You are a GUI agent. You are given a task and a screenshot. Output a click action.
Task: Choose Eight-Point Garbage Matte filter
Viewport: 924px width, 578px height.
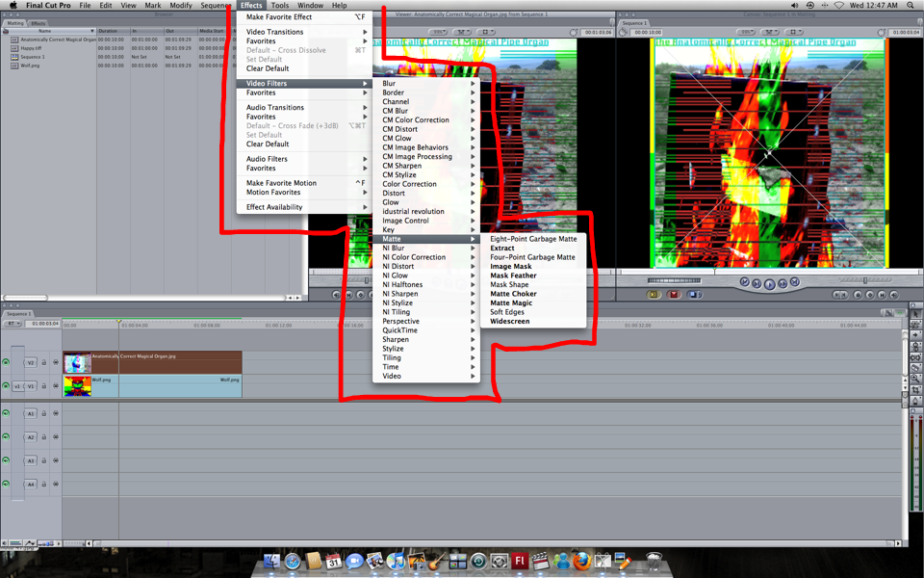(x=533, y=239)
